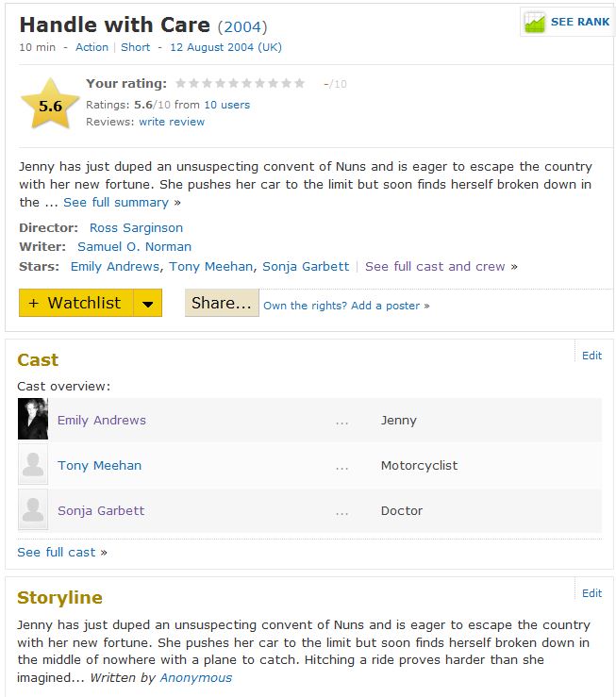Click the write review link
The height and width of the screenshot is (697, 616).
coord(171,122)
